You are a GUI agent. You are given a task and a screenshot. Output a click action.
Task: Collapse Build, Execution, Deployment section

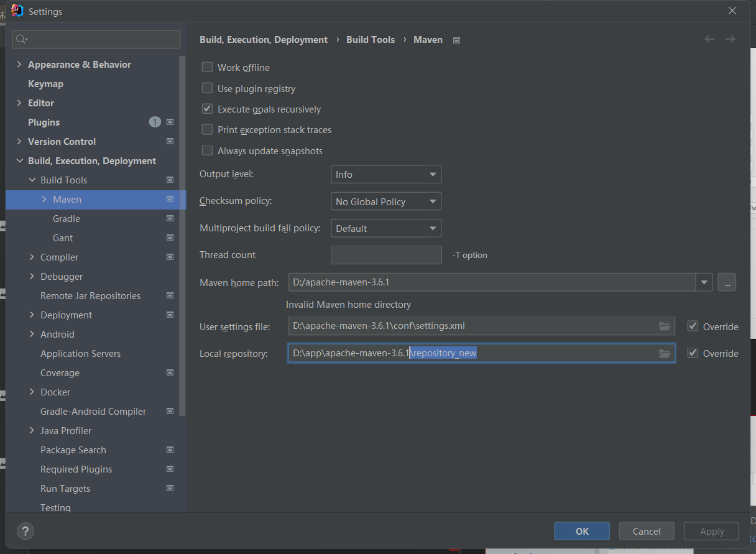click(x=19, y=160)
